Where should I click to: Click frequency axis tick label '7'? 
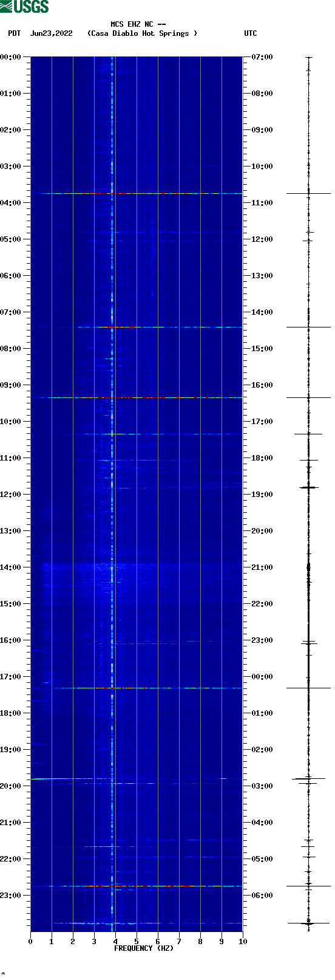tap(179, 942)
